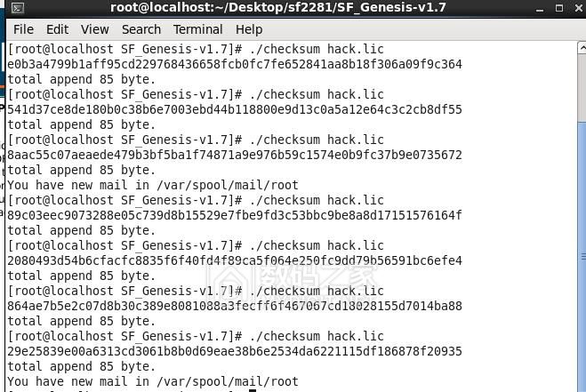Image resolution: width=586 pixels, height=392 pixels.
Task: Click the scrollbar up arrow
Action: click(582, 48)
